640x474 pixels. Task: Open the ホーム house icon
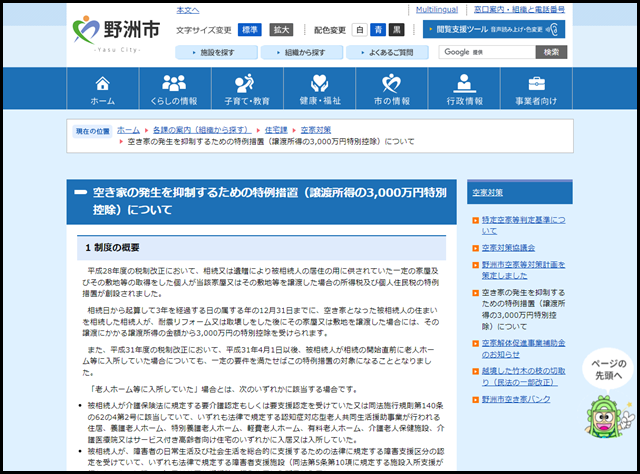[x=103, y=84]
